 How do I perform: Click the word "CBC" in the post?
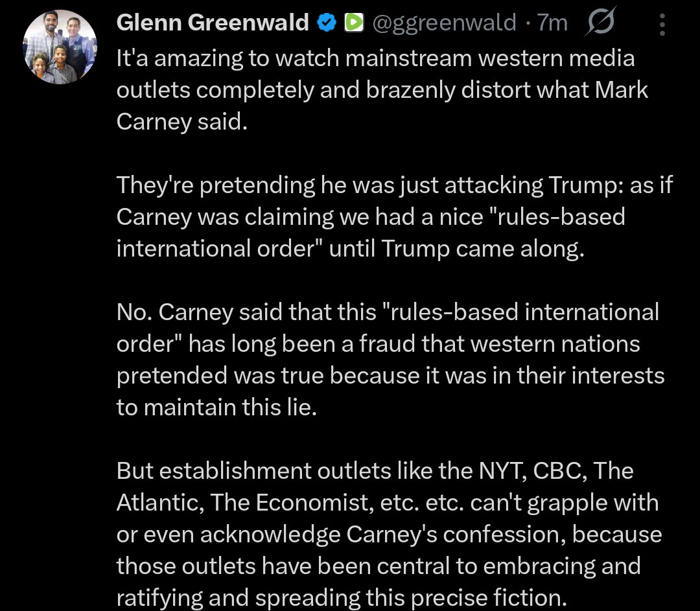tap(559, 471)
